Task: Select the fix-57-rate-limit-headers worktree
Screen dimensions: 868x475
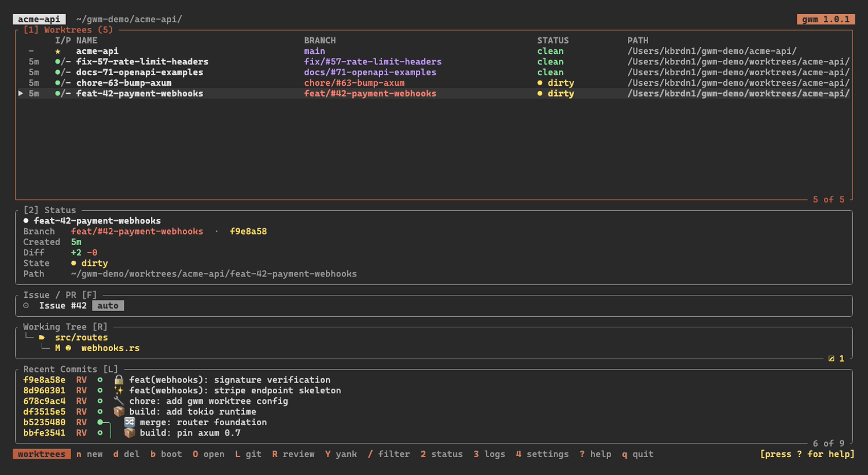Action: (142, 62)
